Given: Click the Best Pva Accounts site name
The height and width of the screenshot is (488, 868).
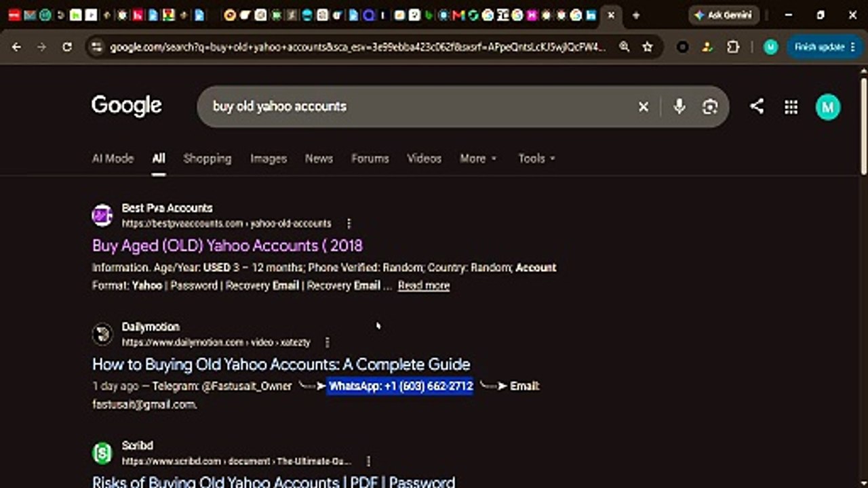Looking at the screenshot, I should 167,208.
